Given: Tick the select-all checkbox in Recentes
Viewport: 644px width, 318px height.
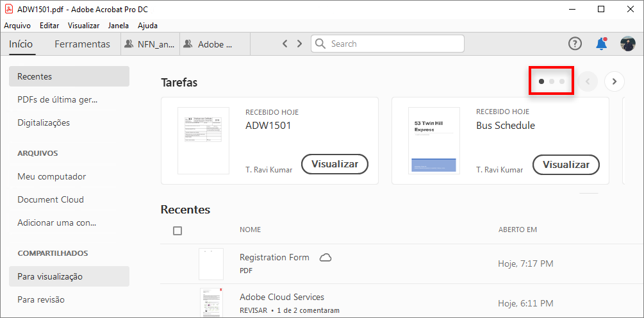Looking at the screenshot, I should tap(178, 231).
